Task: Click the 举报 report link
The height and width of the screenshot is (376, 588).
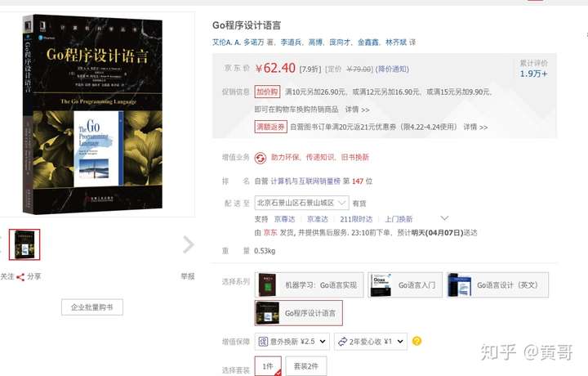Action: pyautogui.click(x=188, y=276)
